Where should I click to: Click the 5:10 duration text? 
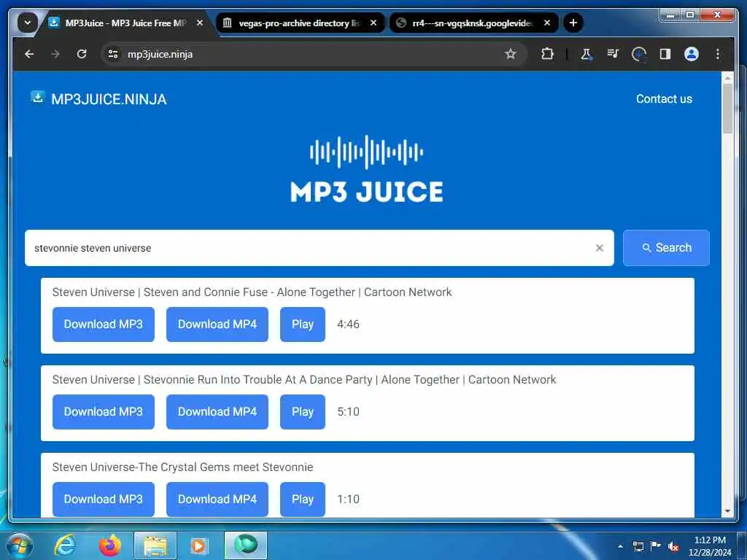pos(348,412)
